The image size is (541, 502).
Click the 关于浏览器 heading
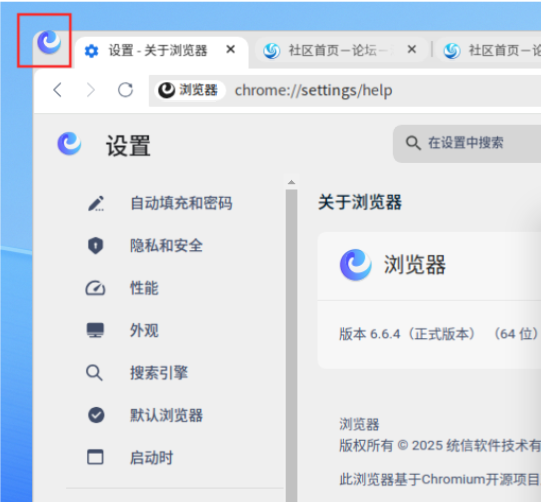(360, 202)
